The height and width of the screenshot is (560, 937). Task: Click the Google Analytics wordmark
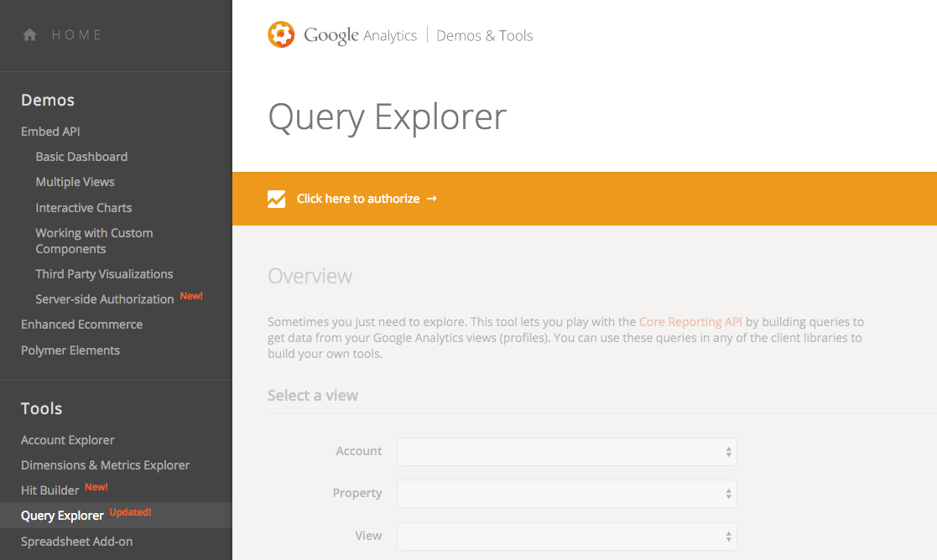(361, 35)
